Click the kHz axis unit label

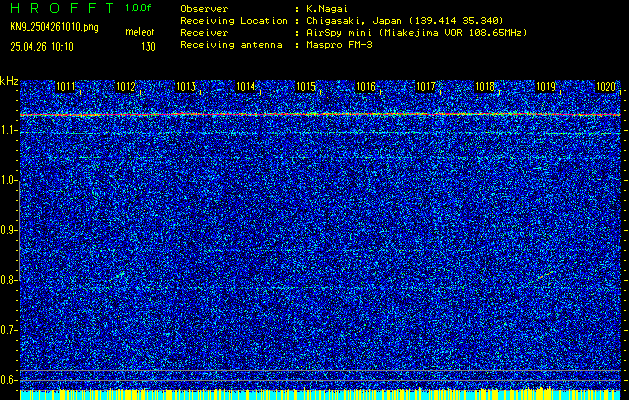[x=9, y=81]
